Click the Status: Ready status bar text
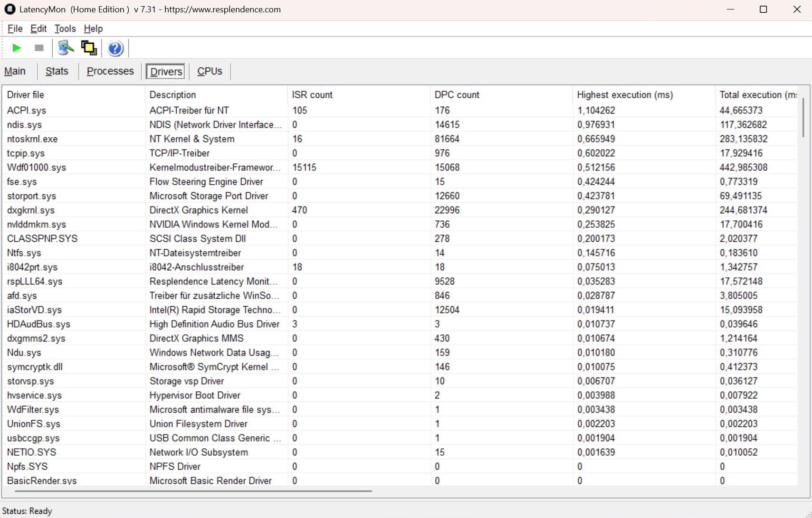This screenshot has height=518, width=812. point(27,511)
